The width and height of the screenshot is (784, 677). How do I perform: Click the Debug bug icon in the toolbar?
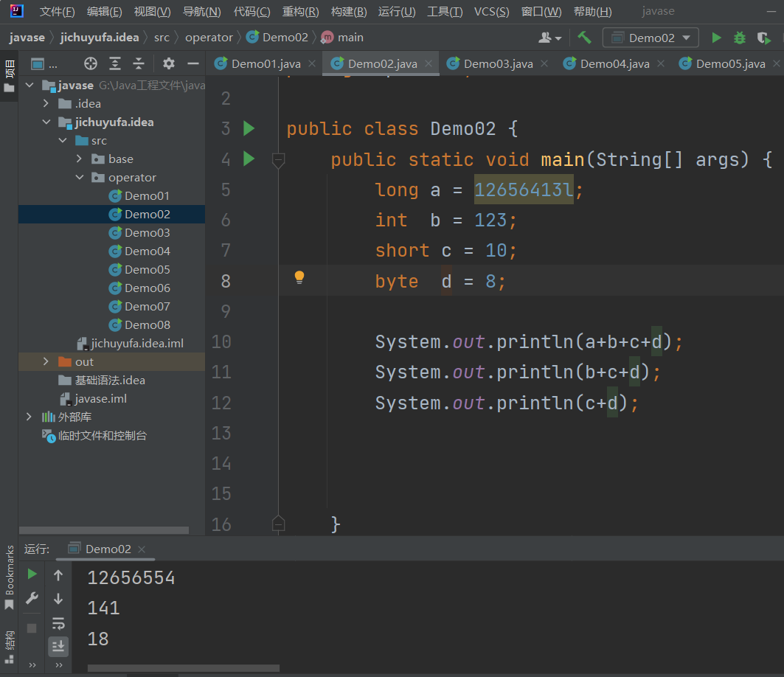click(739, 38)
